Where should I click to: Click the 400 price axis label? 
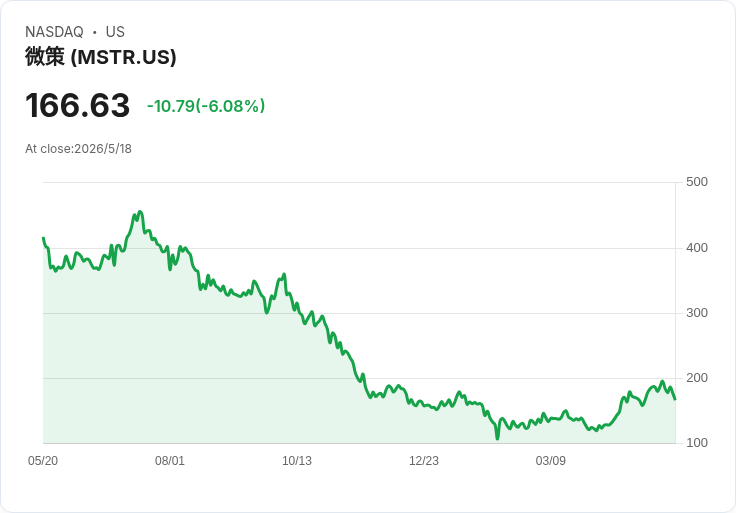pyautogui.click(x=697, y=248)
